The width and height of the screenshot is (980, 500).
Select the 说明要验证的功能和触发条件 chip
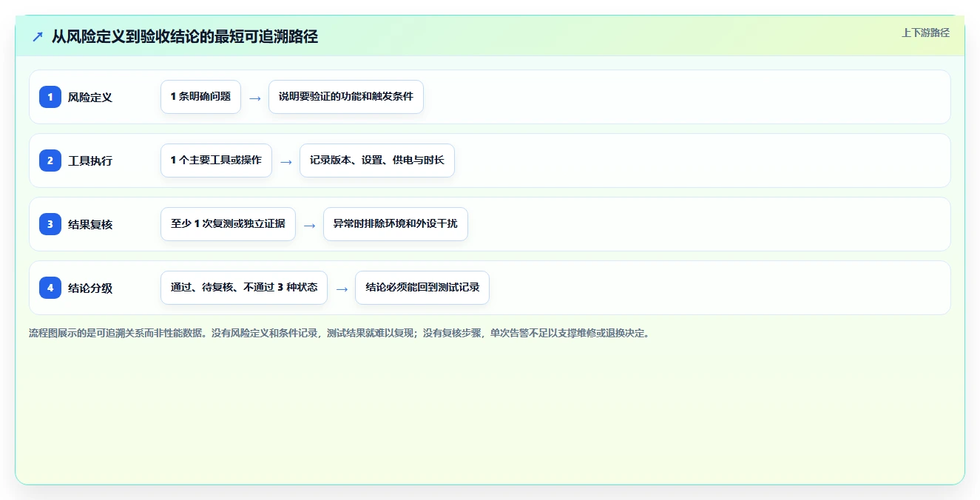point(346,97)
